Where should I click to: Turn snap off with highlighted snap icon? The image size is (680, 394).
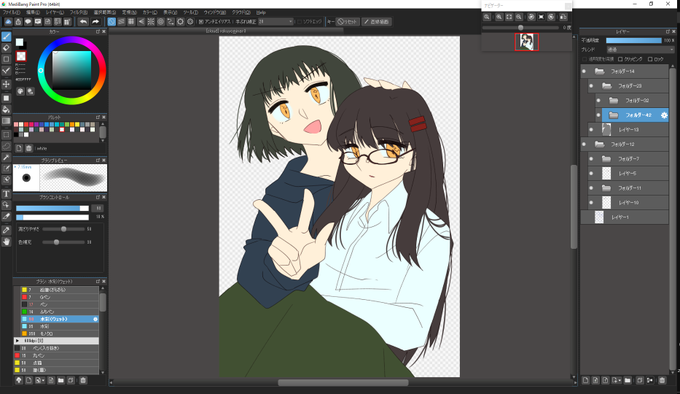111,21
